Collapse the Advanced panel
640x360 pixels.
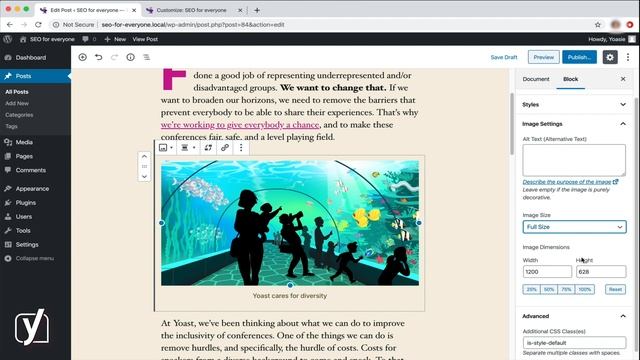574,316
